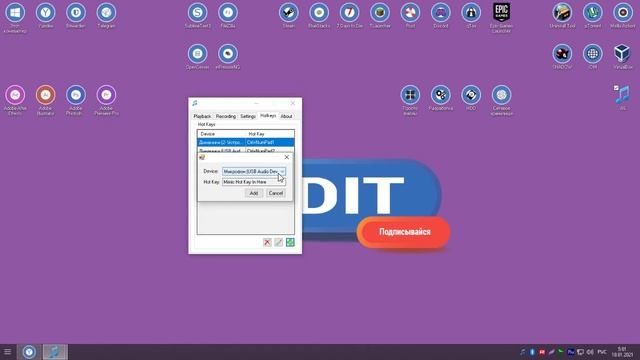Screen dimensions: 640x360
Task: Click the first Windows computer desktop icon
Action: 15,18
